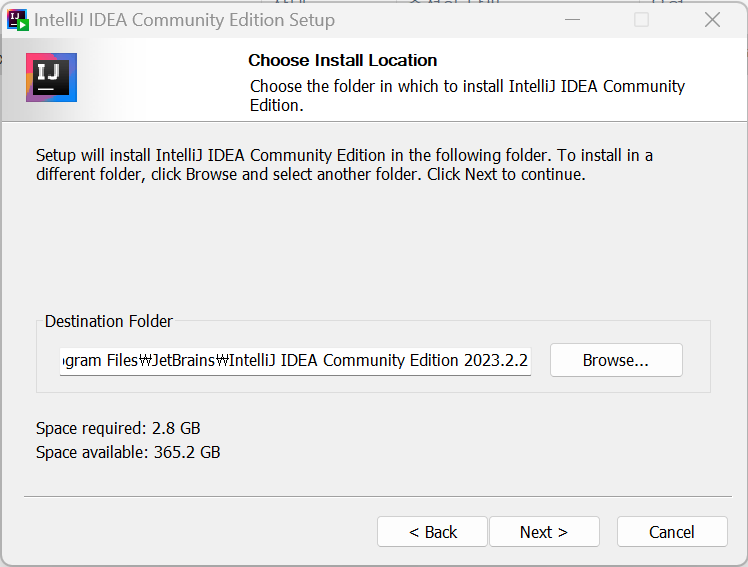Click the "Choose Install Location" heading
Viewport: 748px width, 567px height.
pyautogui.click(x=342, y=61)
